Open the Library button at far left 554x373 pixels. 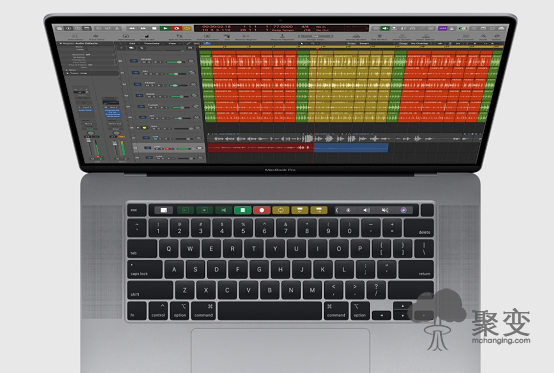(x=59, y=28)
